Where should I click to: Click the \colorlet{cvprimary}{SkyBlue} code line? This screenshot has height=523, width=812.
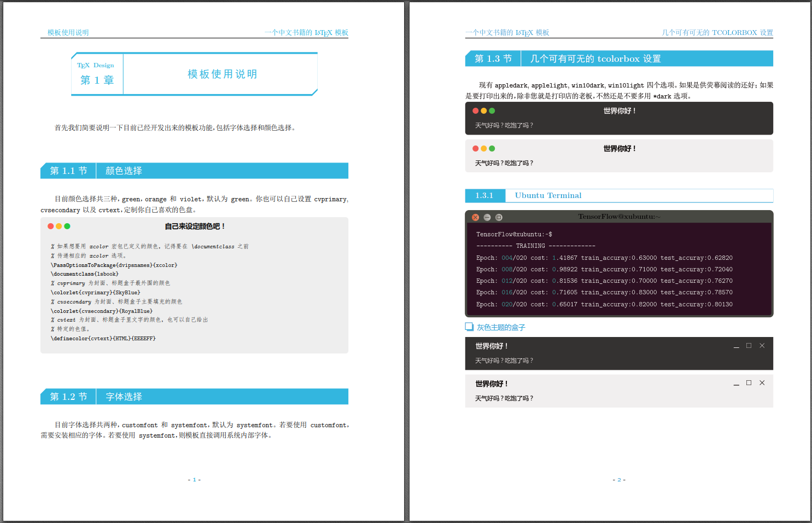[x=95, y=292]
